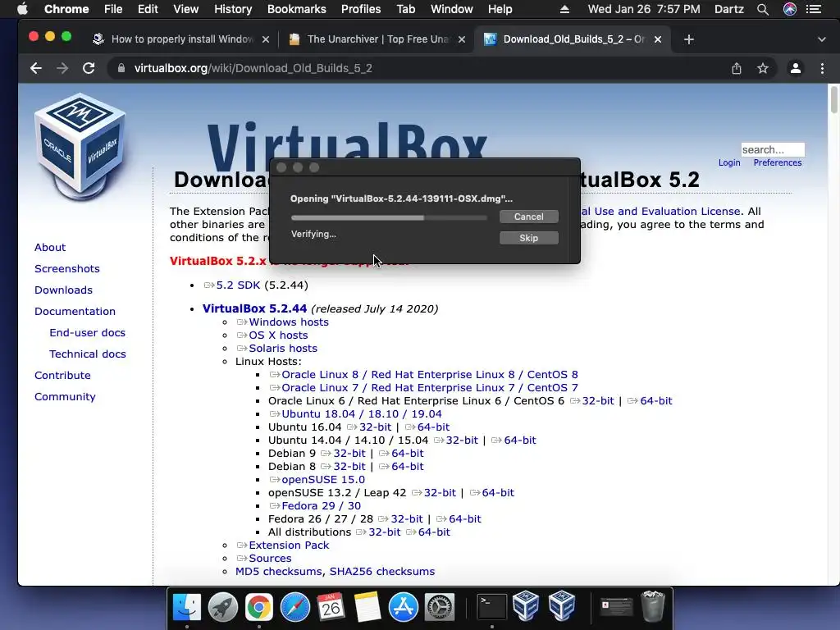This screenshot has height=630, width=840.
Task: Open the Chrome profile avatar
Action: (796, 68)
